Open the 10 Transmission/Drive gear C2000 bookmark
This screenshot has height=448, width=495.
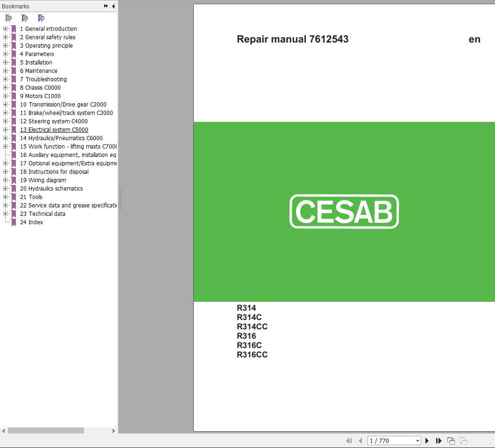63,105
